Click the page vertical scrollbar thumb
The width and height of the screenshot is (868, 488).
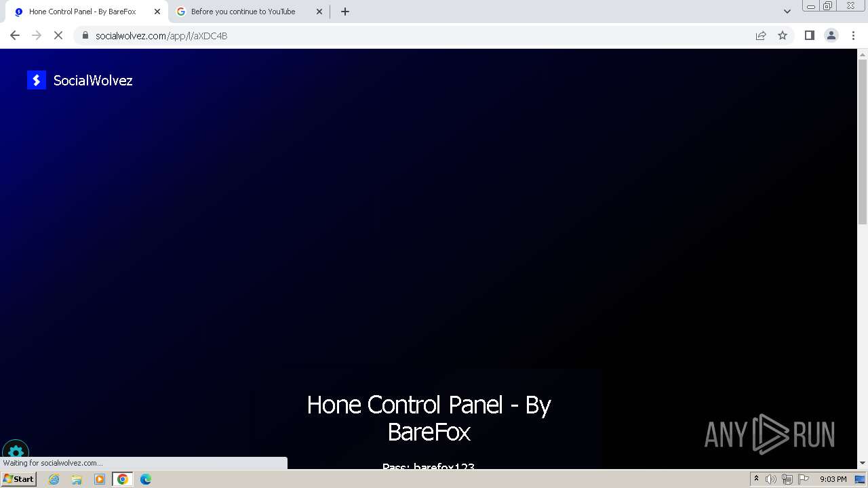863,141
